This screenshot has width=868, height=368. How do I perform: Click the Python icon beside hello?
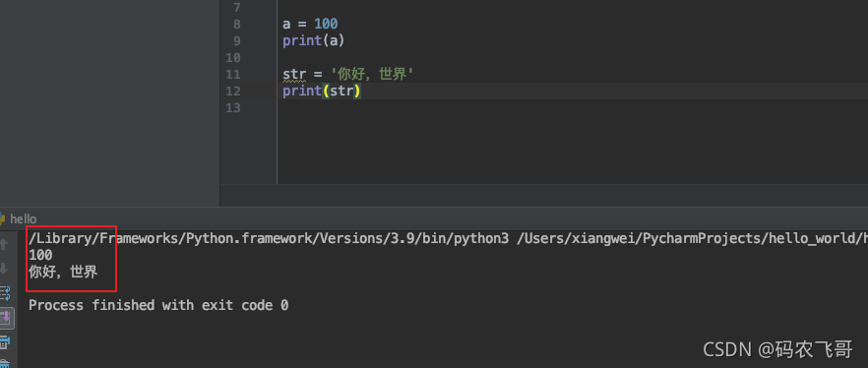tap(2, 219)
